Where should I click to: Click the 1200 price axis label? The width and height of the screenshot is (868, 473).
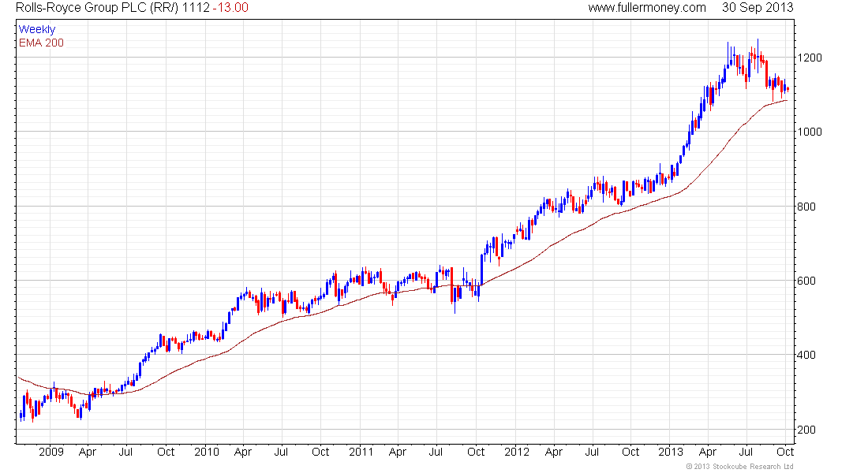point(810,58)
